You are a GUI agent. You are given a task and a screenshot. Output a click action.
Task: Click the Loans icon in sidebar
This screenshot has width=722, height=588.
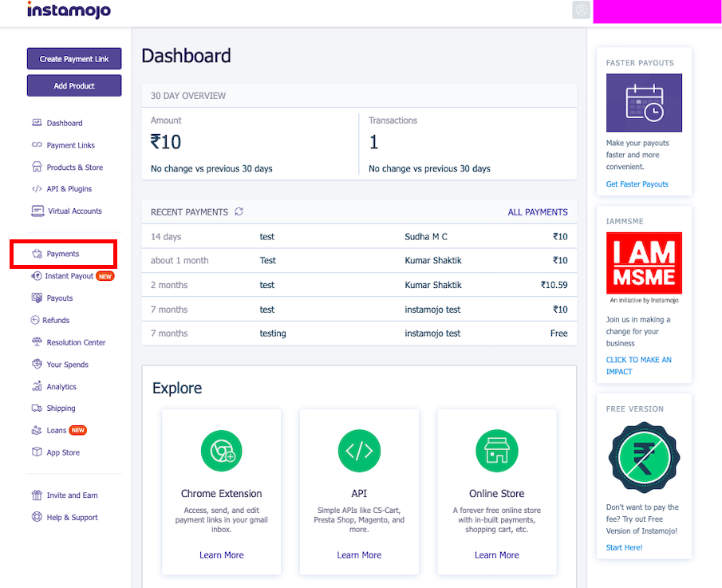point(37,430)
